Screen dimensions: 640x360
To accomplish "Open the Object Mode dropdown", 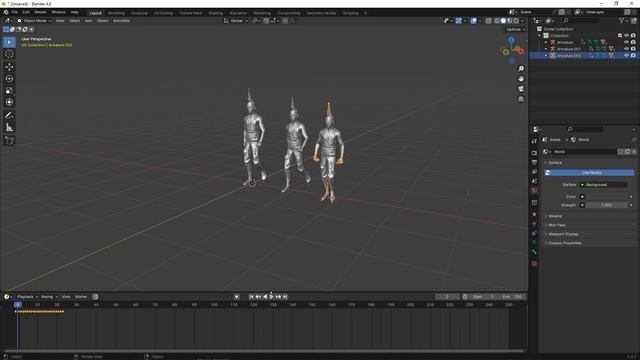I will pyautogui.click(x=34, y=20).
